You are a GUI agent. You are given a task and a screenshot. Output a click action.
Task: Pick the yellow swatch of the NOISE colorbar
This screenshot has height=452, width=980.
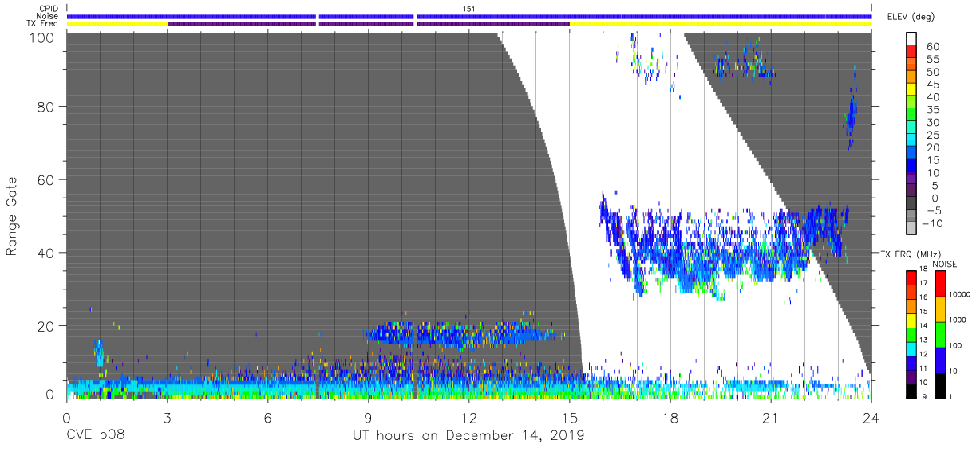coord(939,309)
